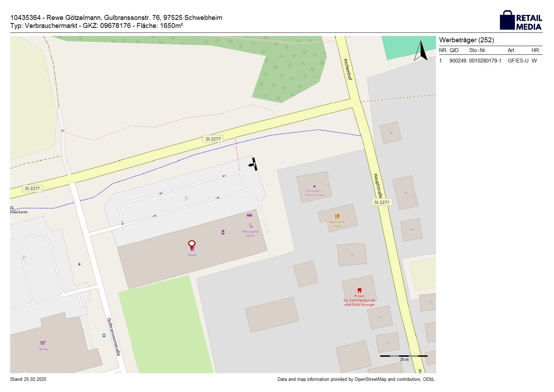This screenshot has height=392, width=554.
Task: Select the north compass arrow
Action: coord(421,51)
